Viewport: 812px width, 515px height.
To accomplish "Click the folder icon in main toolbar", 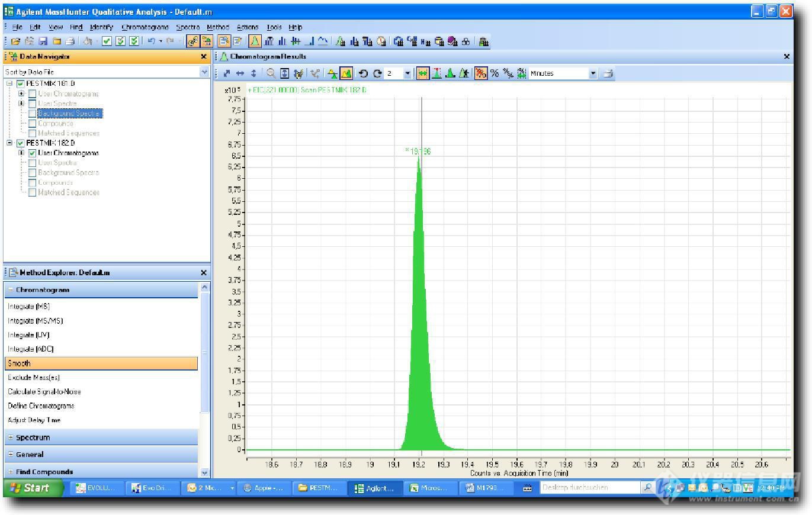I will pos(56,41).
